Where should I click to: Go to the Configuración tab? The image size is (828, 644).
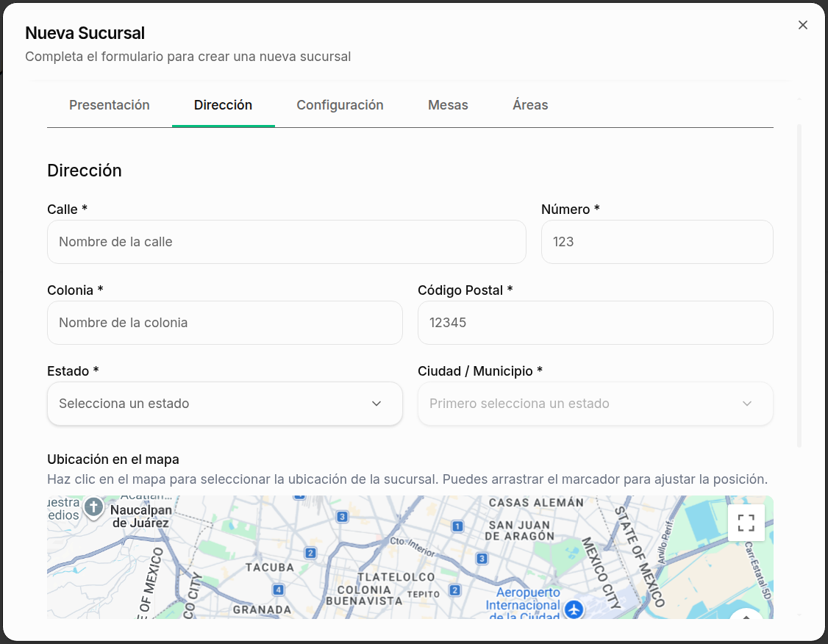tap(340, 105)
